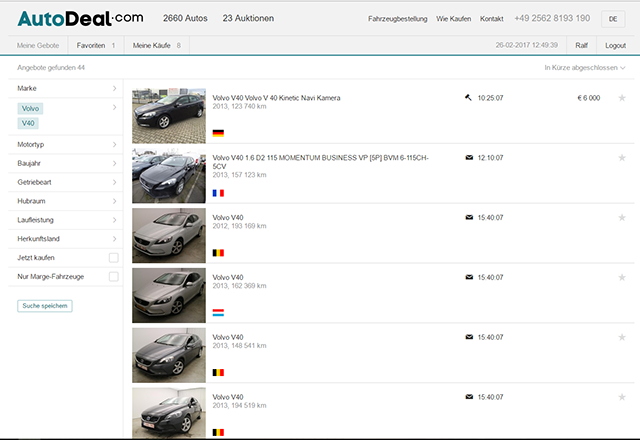Open thumbnail of the 162 369 km Volvo
The image size is (640, 440).
(x=169, y=295)
